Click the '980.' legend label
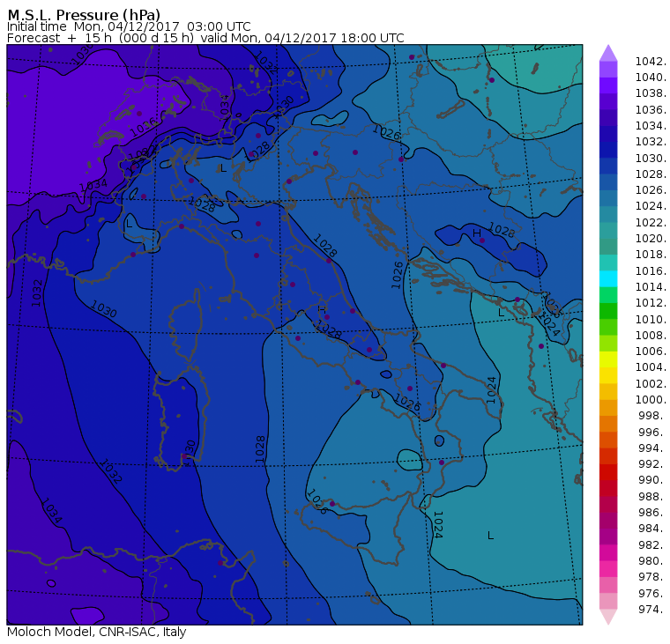This screenshot has height=644, width=670. (x=652, y=560)
